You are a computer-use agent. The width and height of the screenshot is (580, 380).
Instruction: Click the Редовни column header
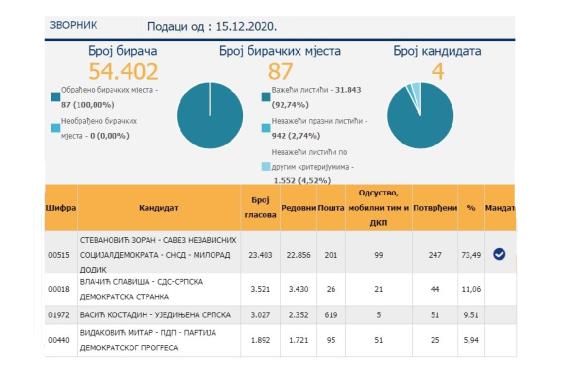click(x=299, y=208)
